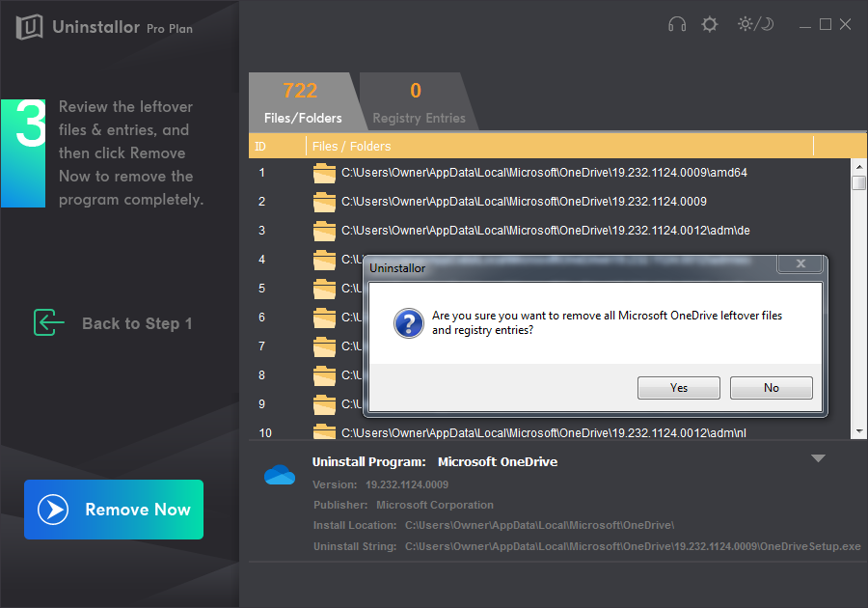
Task: Click the folder icon in row 8
Action: (x=324, y=375)
